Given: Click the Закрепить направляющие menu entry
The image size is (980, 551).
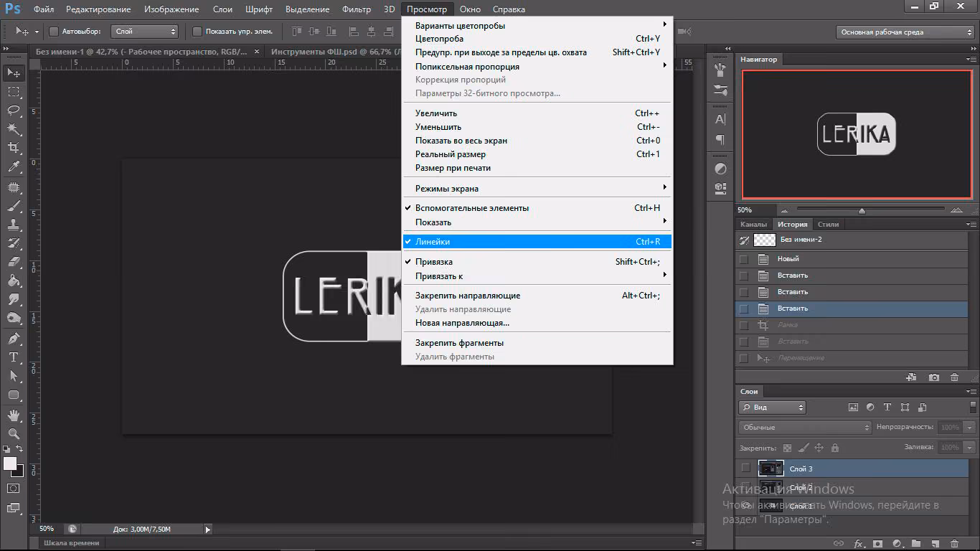Looking at the screenshot, I should (x=537, y=296).
